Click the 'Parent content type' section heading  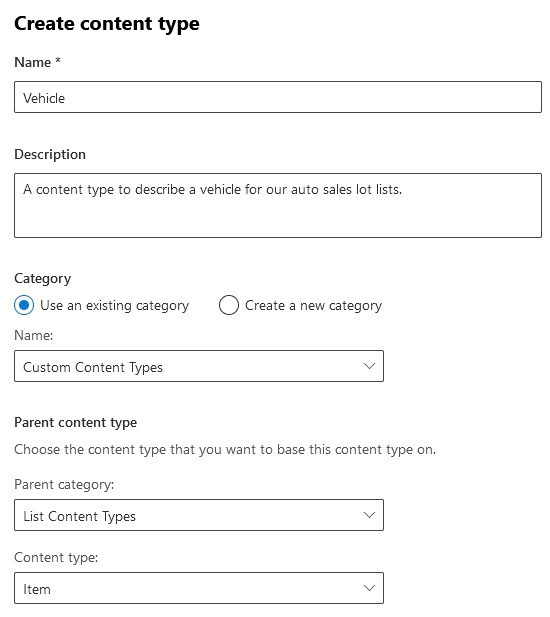coord(76,423)
